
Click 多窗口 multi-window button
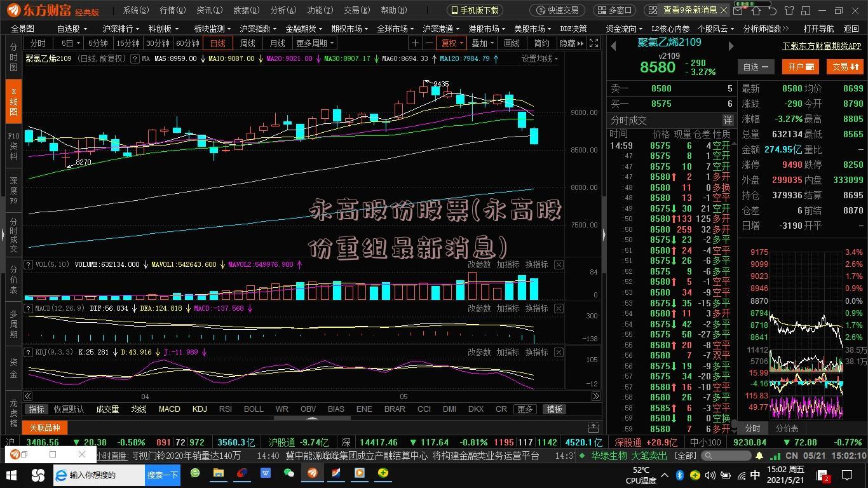coord(615,10)
